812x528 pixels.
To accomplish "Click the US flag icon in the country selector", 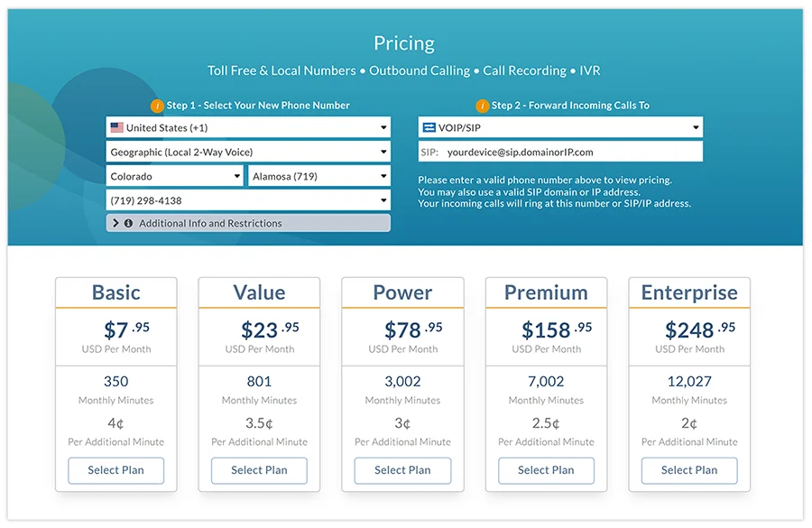I will tap(116, 127).
